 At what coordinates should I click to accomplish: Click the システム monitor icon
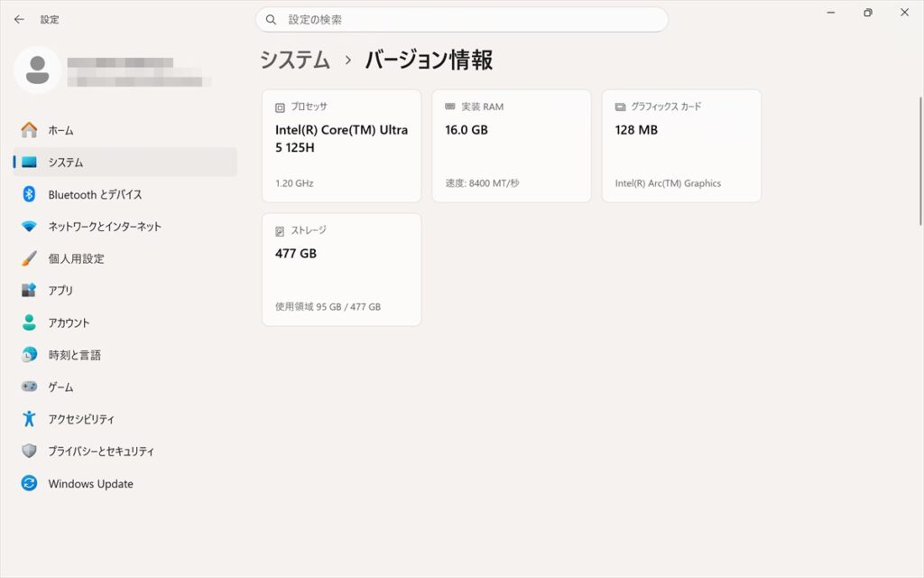(29, 162)
